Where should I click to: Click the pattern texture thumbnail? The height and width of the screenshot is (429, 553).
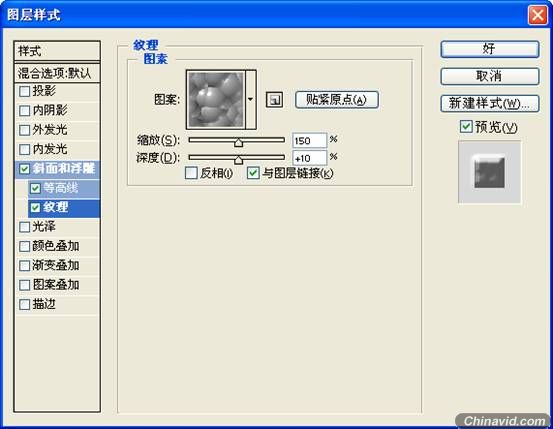pos(216,99)
